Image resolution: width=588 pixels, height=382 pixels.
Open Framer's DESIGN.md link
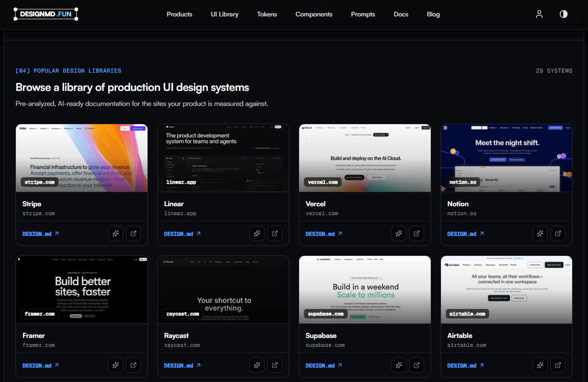[x=41, y=366]
